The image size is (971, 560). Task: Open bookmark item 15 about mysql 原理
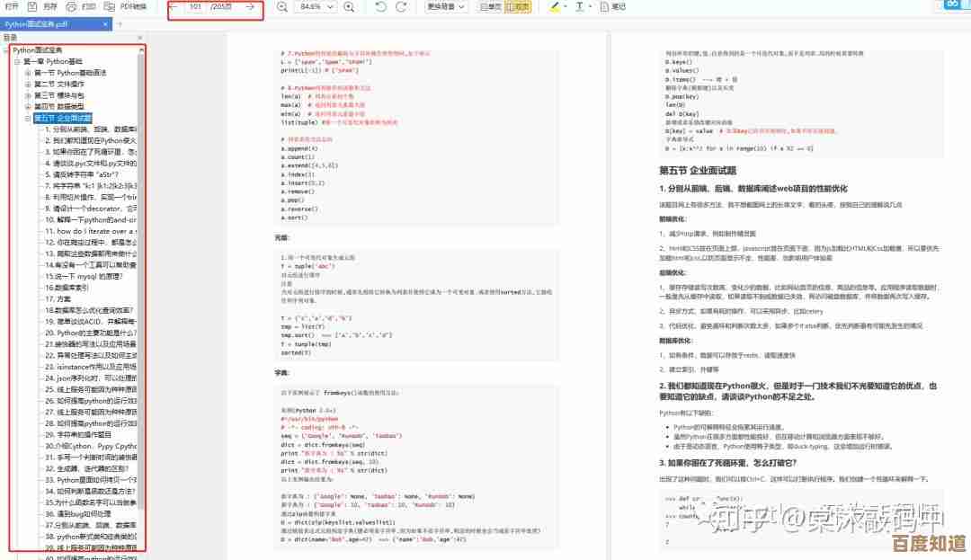pos(90,276)
